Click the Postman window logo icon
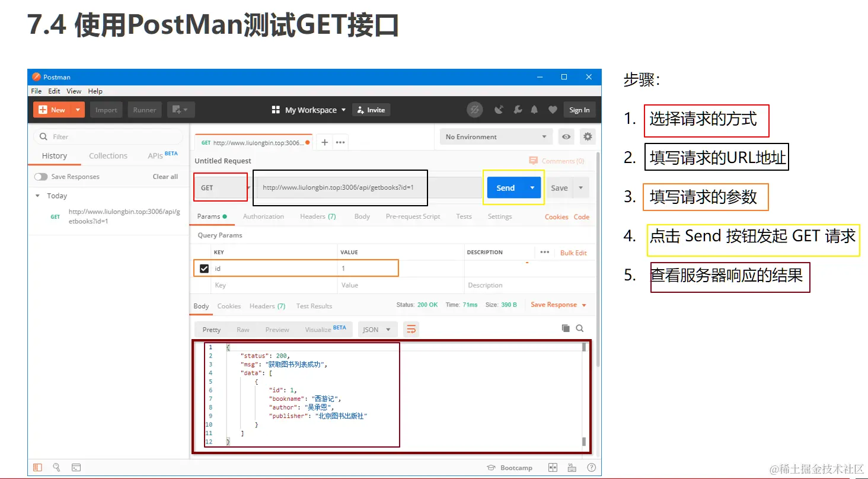The width and height of the screenshot is (868, 479). (36, 76)
